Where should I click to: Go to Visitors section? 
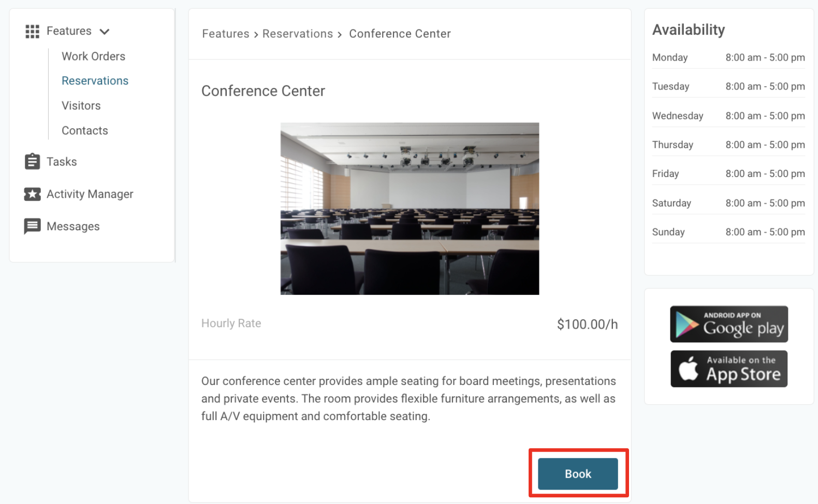tap(81, 106)
